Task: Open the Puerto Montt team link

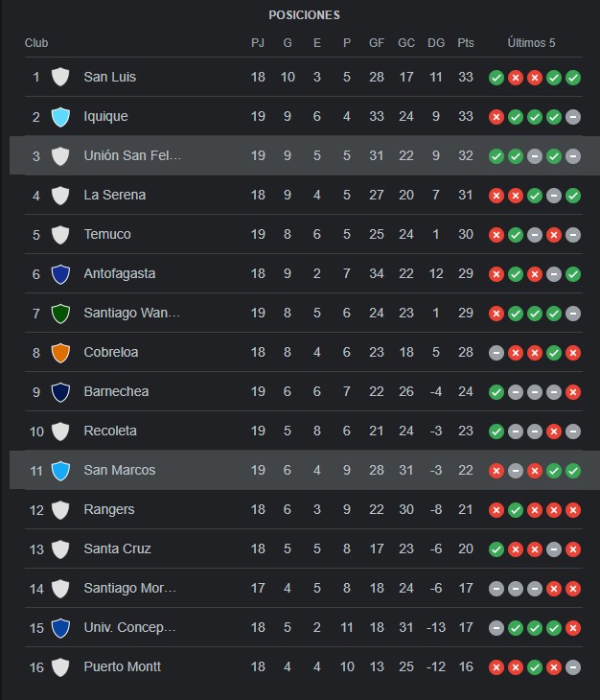Action: [x=123, y=666]
